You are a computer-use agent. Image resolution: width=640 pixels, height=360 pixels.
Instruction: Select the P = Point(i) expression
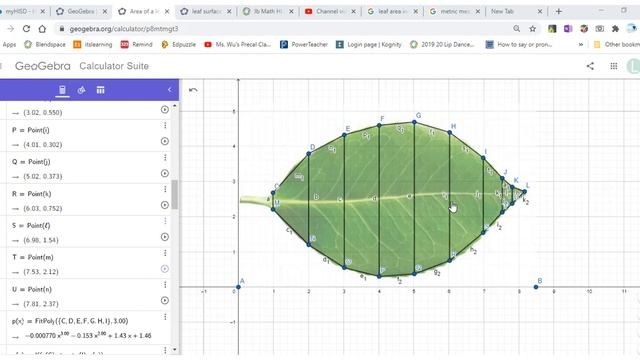(31, 130)
